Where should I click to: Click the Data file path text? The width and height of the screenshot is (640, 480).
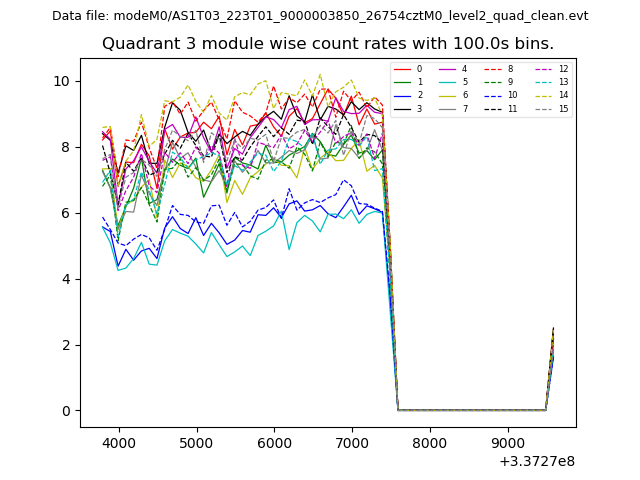coord(320,16)
